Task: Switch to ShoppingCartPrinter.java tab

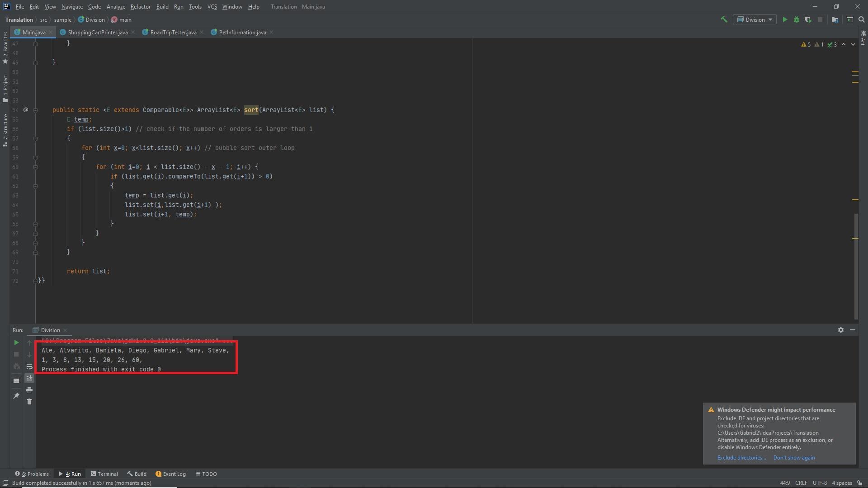Action: pos(98,33)
